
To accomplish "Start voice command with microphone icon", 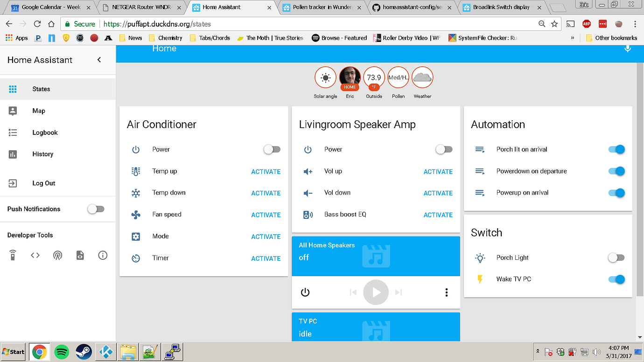I will (x=628, y=49).
